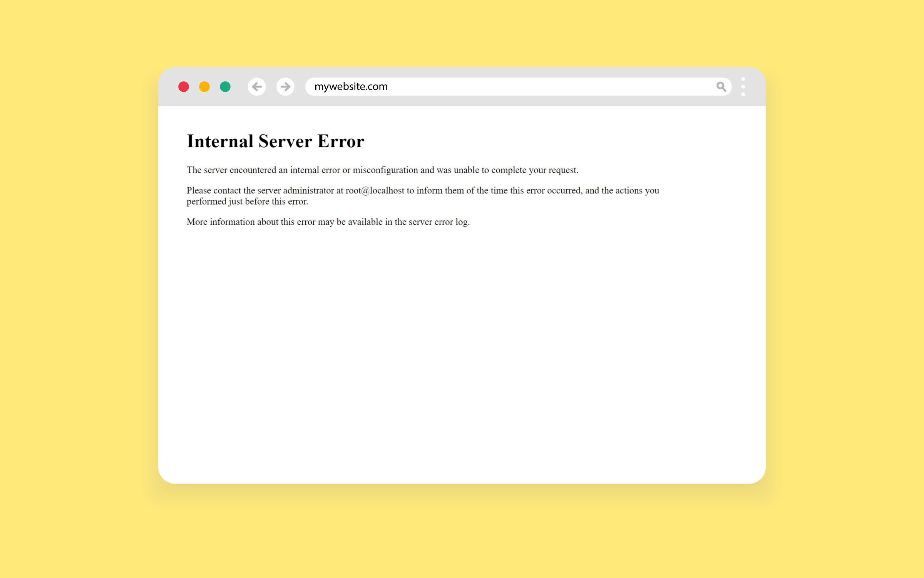Image resolution: width=924 pixels, height=578 pixels.
Task: Click the yellow minimize window dot
Action: 204,87
